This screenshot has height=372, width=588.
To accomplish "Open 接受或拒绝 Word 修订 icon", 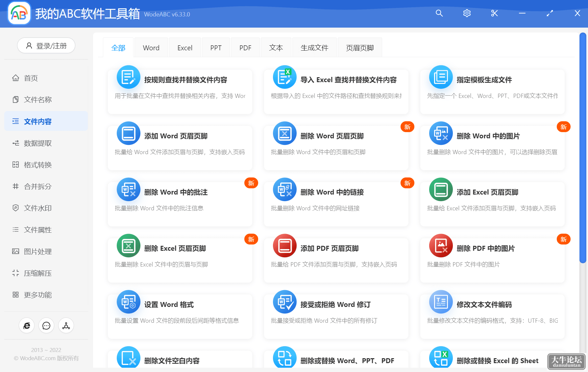I will tap(284, 302).
